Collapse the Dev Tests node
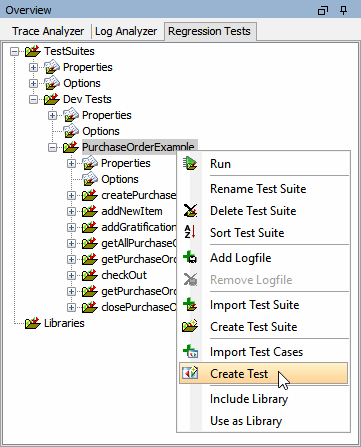This screenshot has width=361, height=447. click(33, 99)
